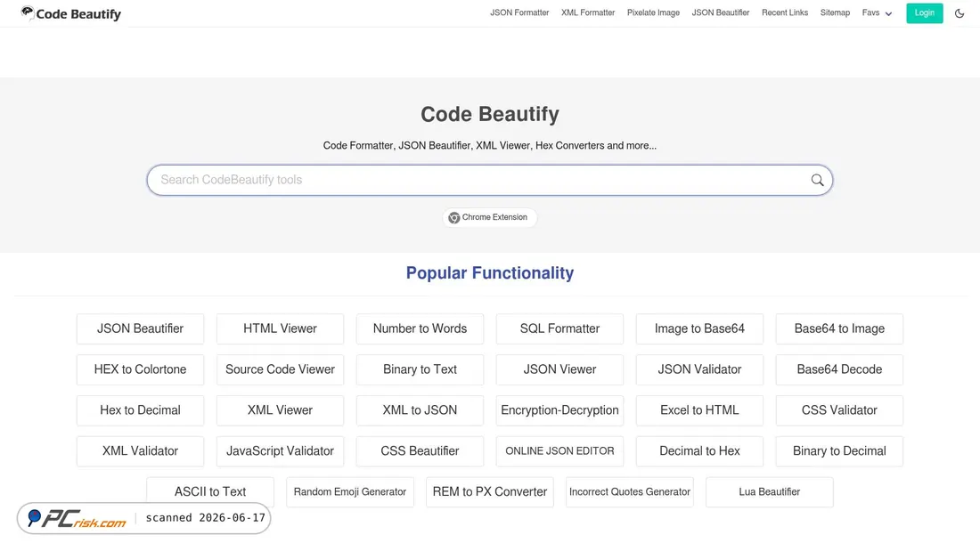This screenshot has height=551, width=980.
Task: Open the Lua Beautifier tool
Action: pyautogui.click(x=770, y=491)
